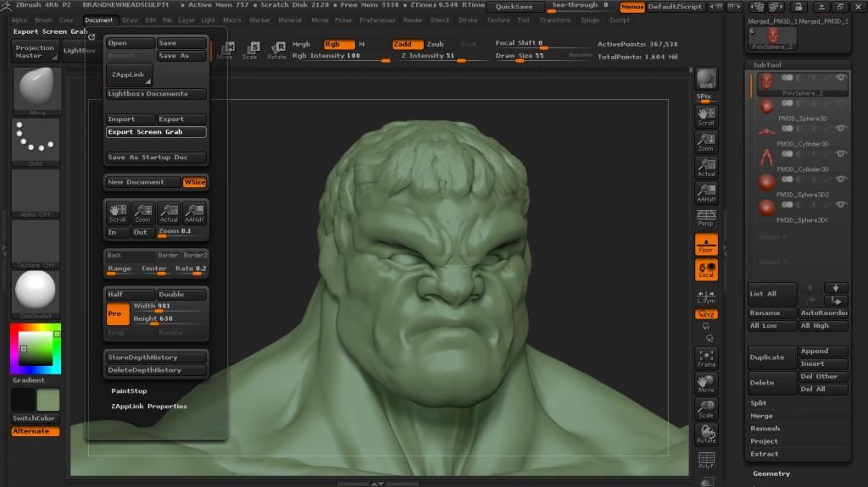The height and width of the screenshot is (487, 868).
Task: Click Export Screen Grab button
Action: [156, 132]
